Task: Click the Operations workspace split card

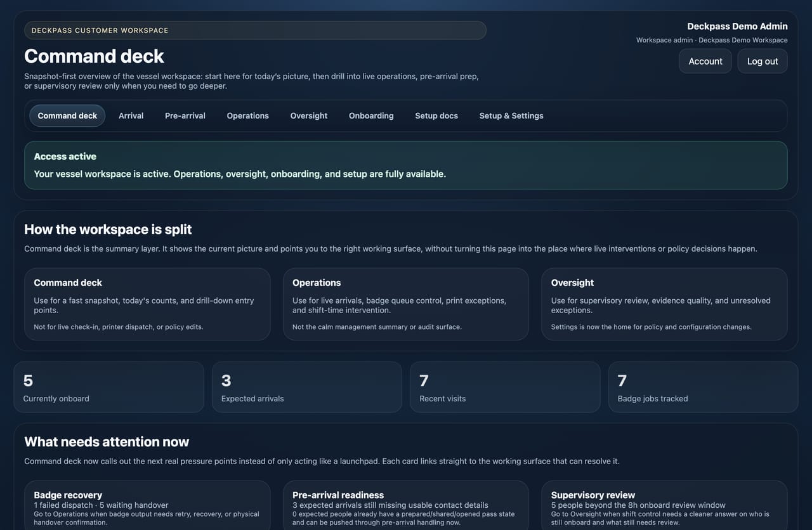Action: pyautogui.click(x=406, y=304)
